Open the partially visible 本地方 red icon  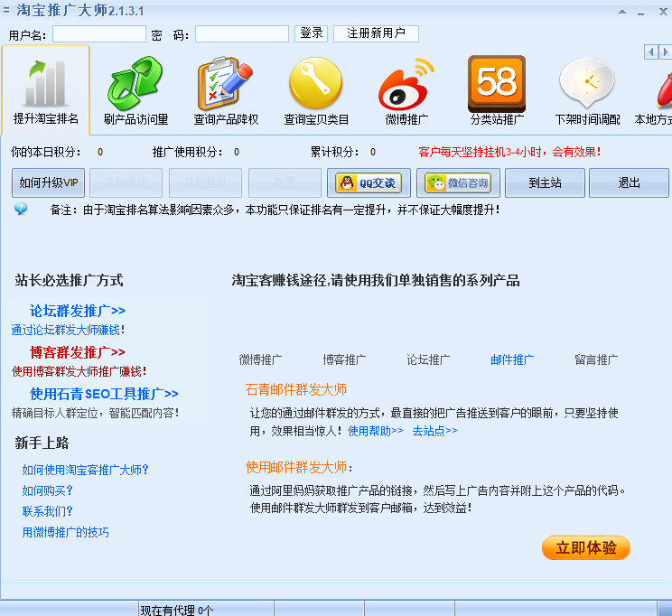pyautogui.click(x=664, y=89)
